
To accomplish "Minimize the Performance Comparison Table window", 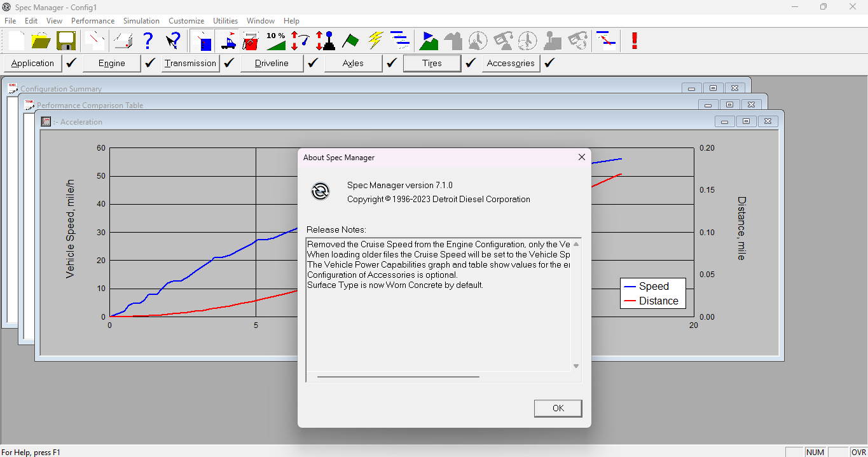I will coord(708,105).
